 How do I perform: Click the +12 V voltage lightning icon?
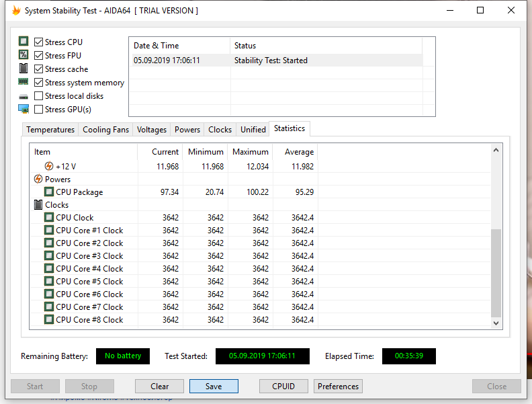(49, 166)
